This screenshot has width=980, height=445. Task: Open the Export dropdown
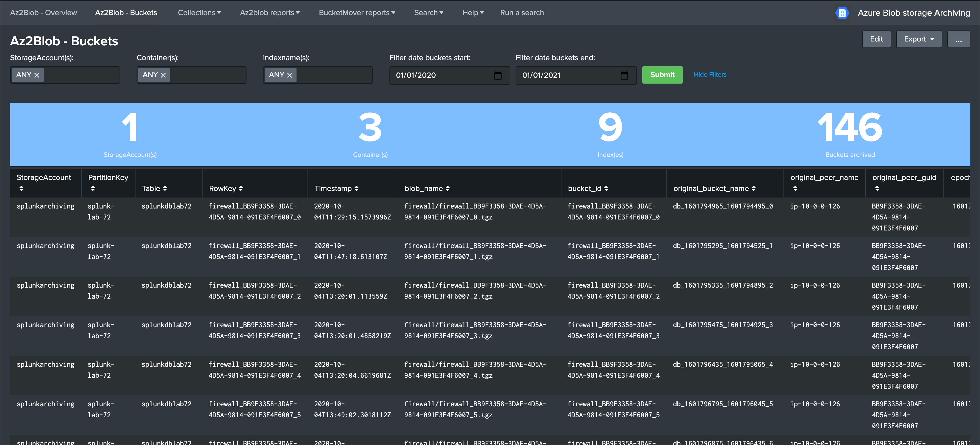pyautogui.click(x=919, y=39)
